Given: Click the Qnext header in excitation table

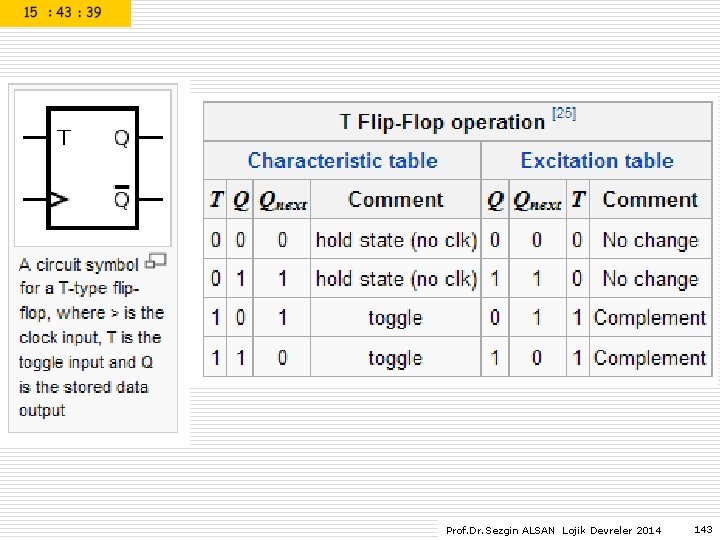Looking at the screenshot, I should pos(537,200).
